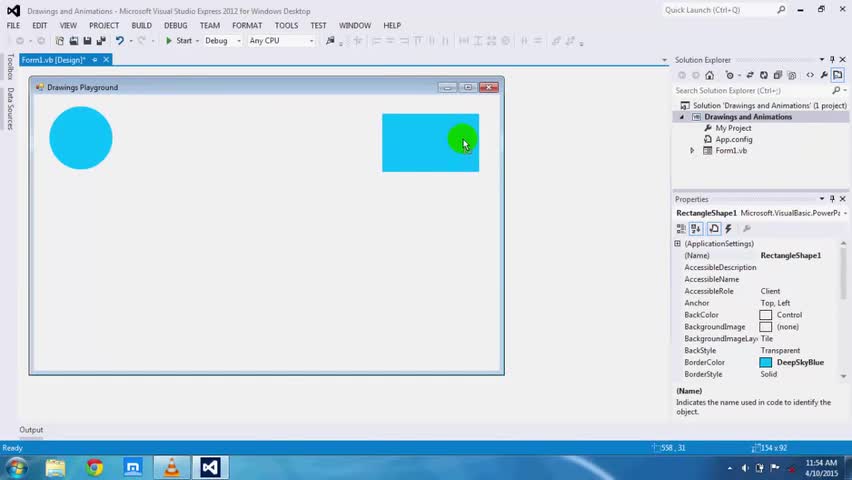Image resolution: width=852 pixels, height=480 pixels.
Task: Click the Collapse All icon in Solution Explorer
Action: pyautogui.click(x=778, y=75)
